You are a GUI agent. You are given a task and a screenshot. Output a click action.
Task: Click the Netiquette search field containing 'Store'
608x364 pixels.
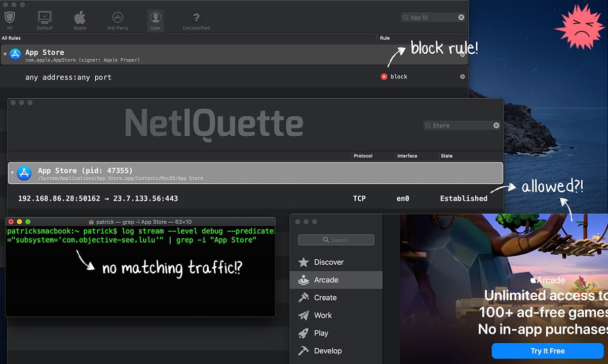click(x=462, y=126)
